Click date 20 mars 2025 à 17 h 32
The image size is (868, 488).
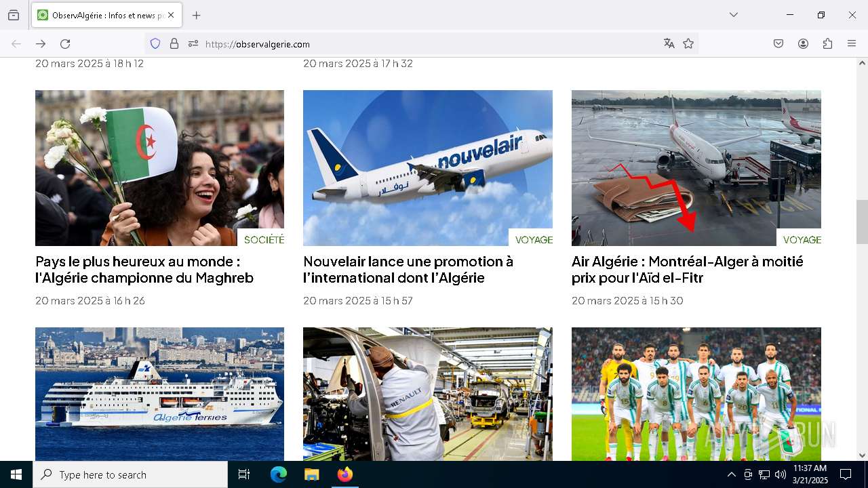click(x=358, y=63)
